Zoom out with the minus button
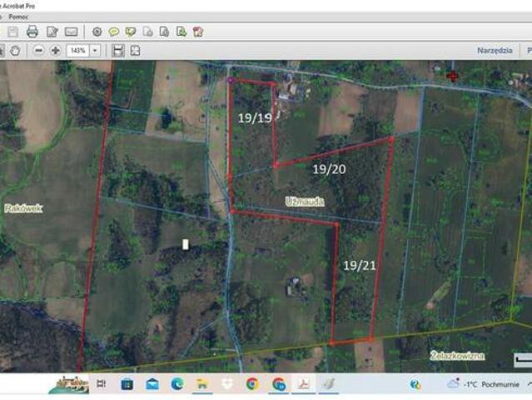Viewport: 532px width, 400px height. [39, 51]
